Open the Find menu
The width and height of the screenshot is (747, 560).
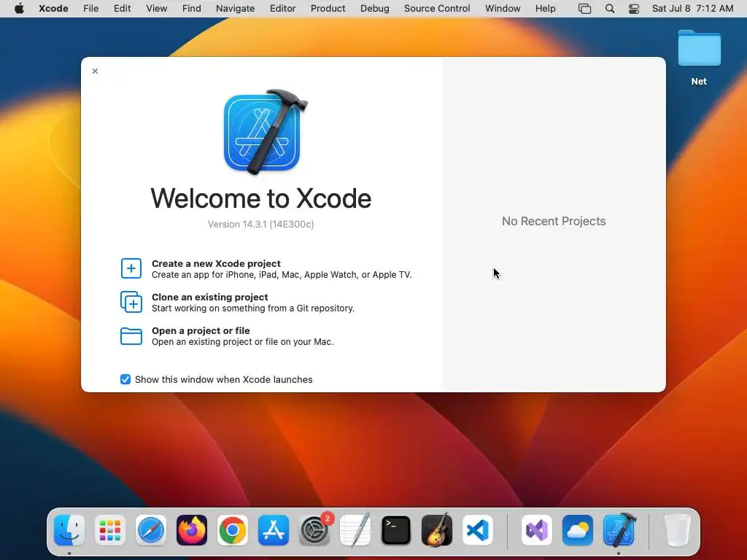(192, 9)
